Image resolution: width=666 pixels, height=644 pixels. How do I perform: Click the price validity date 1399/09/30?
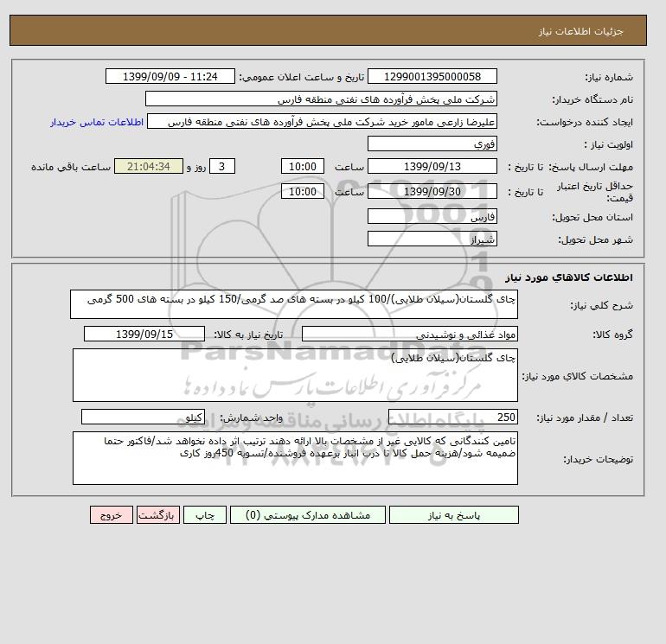432,191
